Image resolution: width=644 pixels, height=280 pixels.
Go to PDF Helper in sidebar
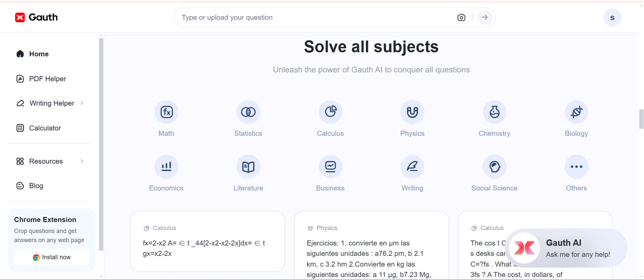point(47,79)
